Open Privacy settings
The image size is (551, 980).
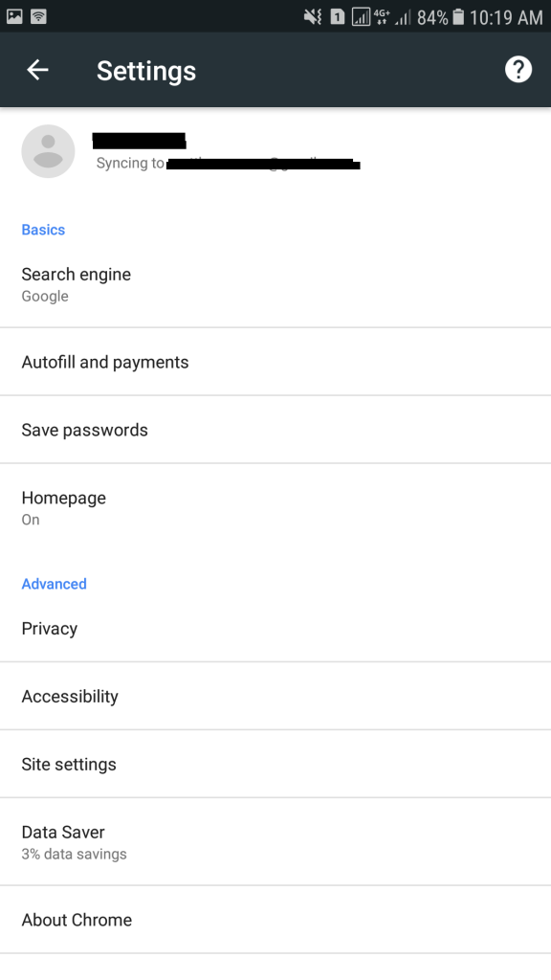[x=275, y=628]
